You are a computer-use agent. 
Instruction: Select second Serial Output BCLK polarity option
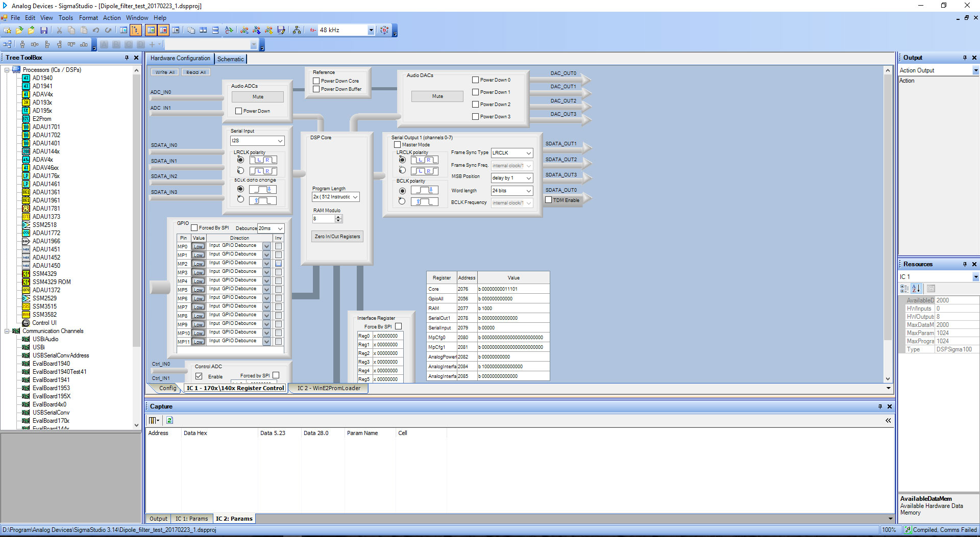402,201
